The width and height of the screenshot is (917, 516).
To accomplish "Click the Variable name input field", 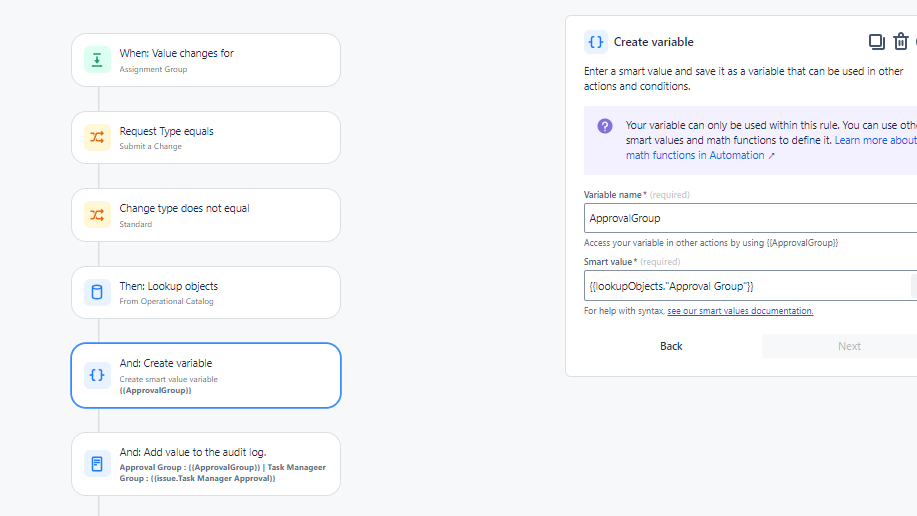I will (x=750, y=218).
